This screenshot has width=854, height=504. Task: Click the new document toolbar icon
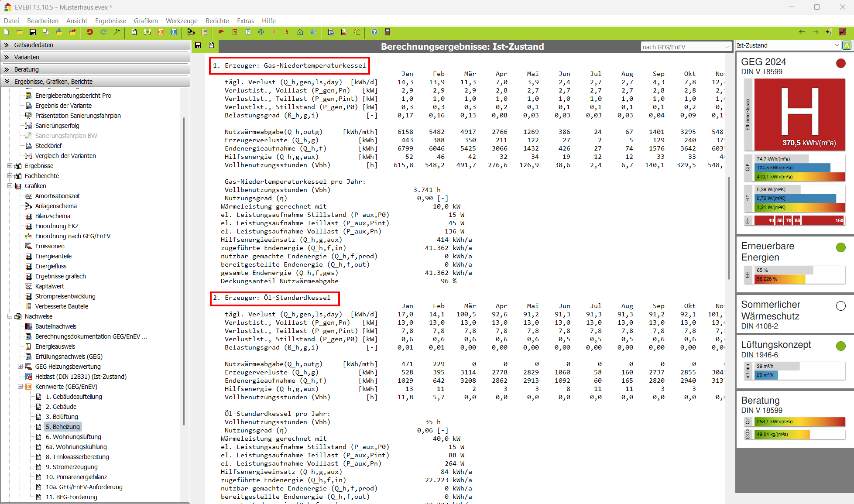6,32
